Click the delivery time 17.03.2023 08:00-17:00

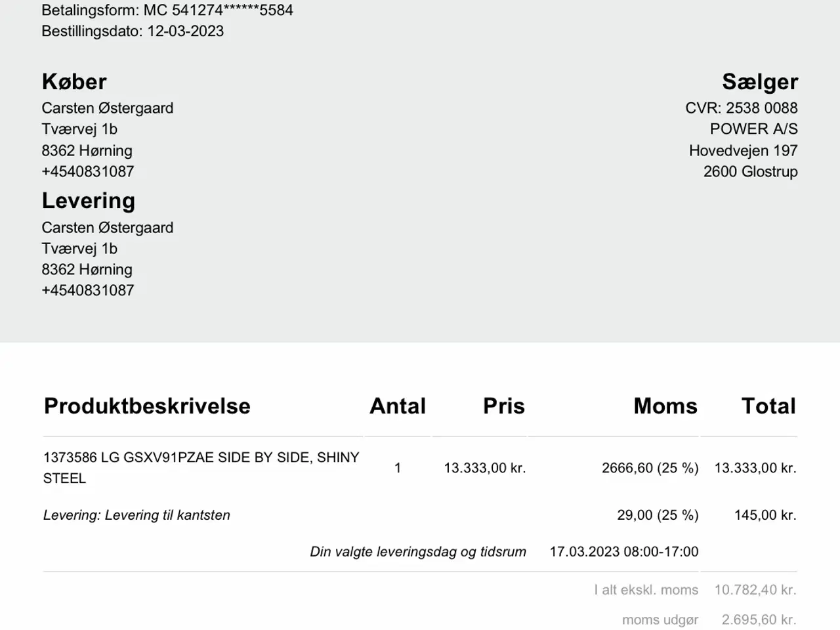pos(623,552)
